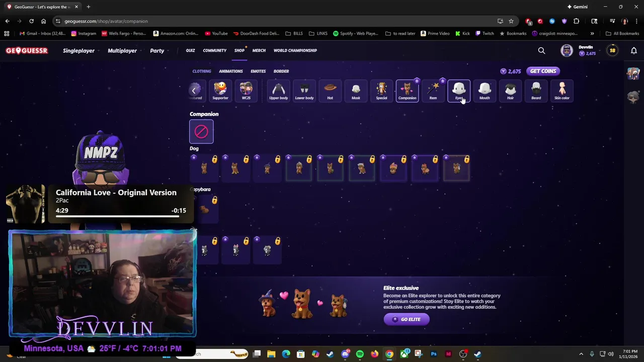The height and width of the screenshot is (362, 644).
Task: Open the WC25 avatar category
Action: tap(246, 91)
